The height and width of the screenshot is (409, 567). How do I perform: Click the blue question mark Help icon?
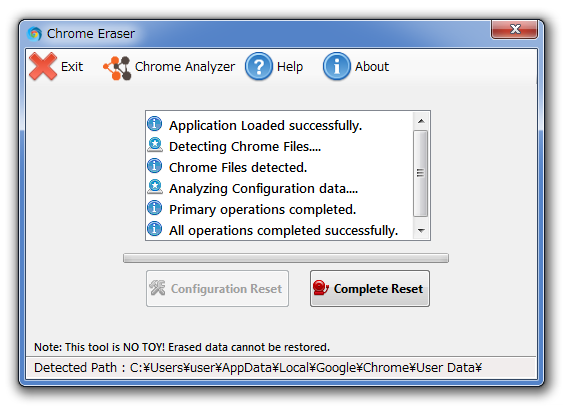tap(259, 66)
